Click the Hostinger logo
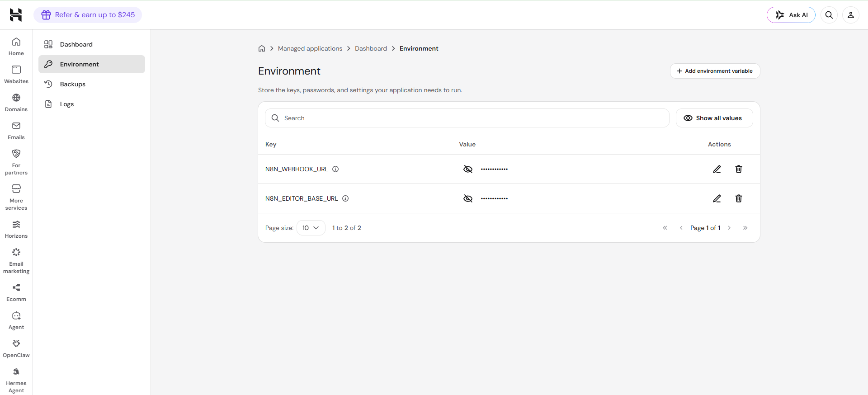 [16, 15]
